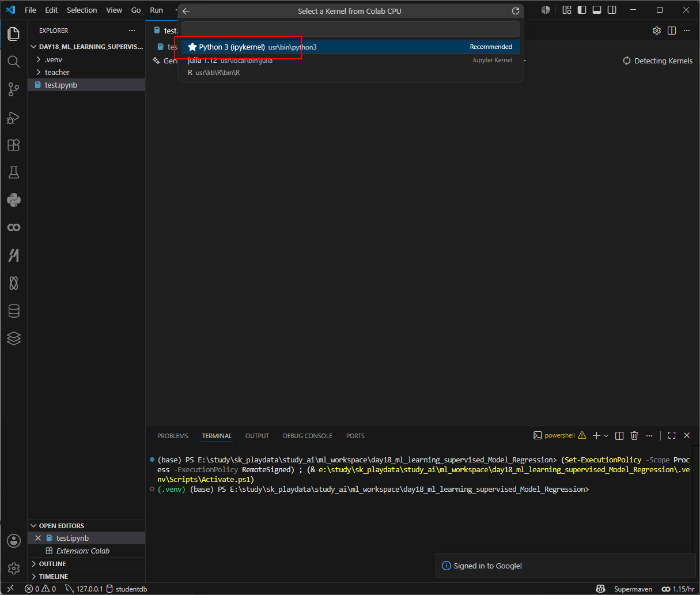
Task: Collapse the Open Editors section
Action: [86, 526]
